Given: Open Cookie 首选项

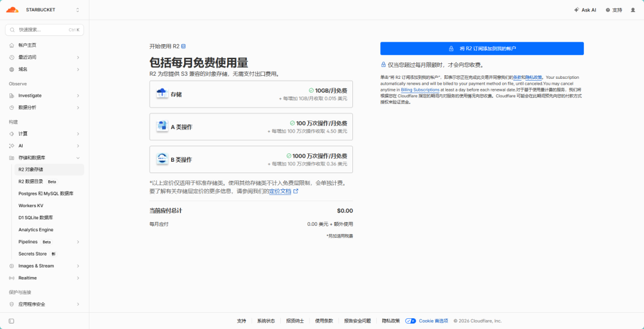Looking at the screenshot, I should pos(434,321).
